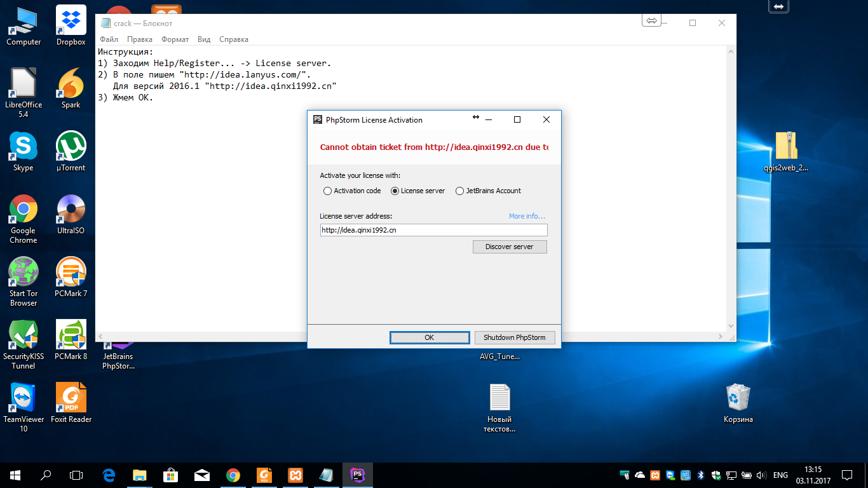
Task: Click the Discover server button
Action: pos(510,247)
